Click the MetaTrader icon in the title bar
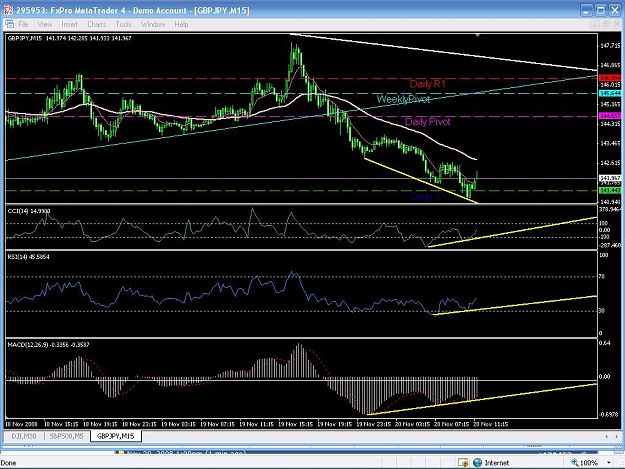 pyautogui.click(x=8, y=10)
